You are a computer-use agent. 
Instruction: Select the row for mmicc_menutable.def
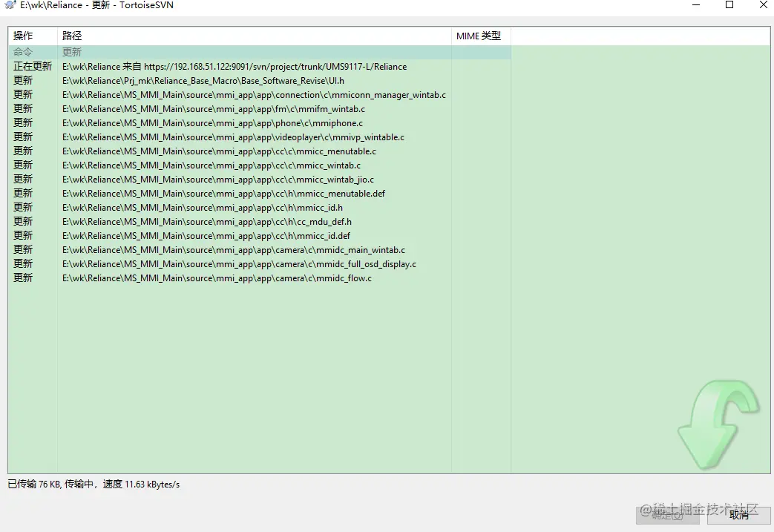(259, 194)
